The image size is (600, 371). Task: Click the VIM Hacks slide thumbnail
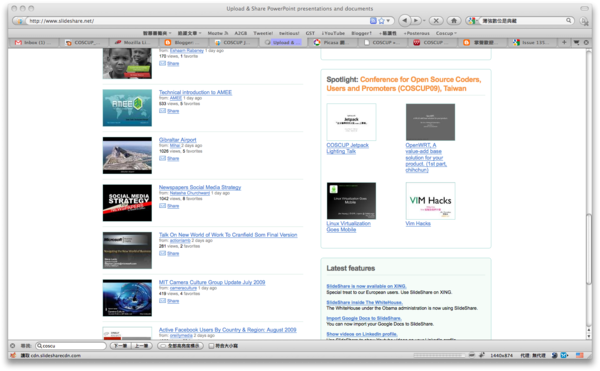430,201
